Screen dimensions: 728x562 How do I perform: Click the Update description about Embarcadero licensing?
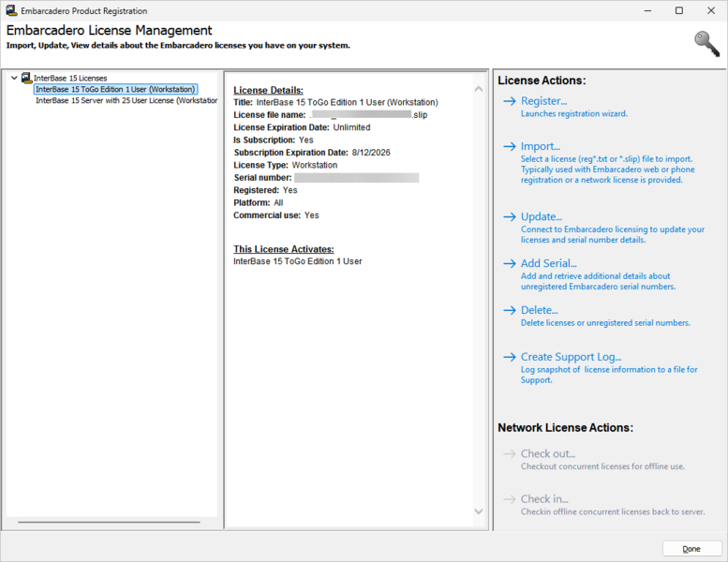[x=613, y=234]
